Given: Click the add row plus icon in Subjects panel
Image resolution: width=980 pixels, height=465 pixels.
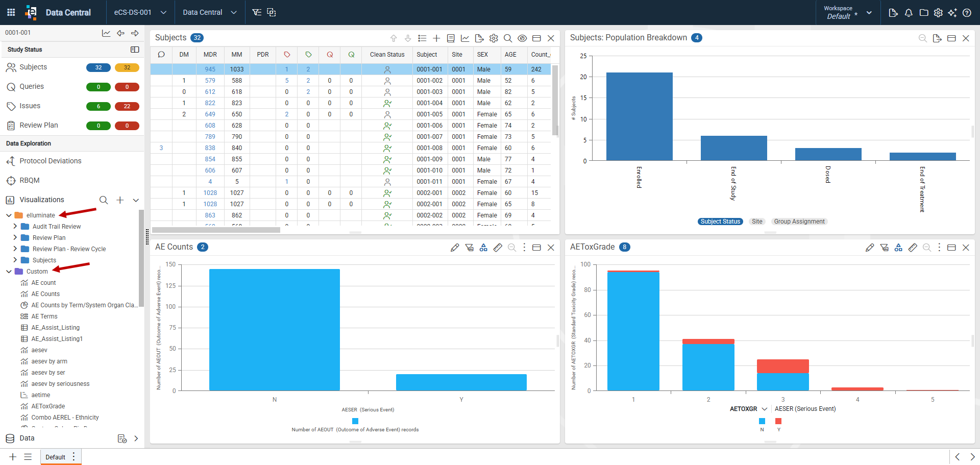Looking at the screenshot, I should click(436, 38).
